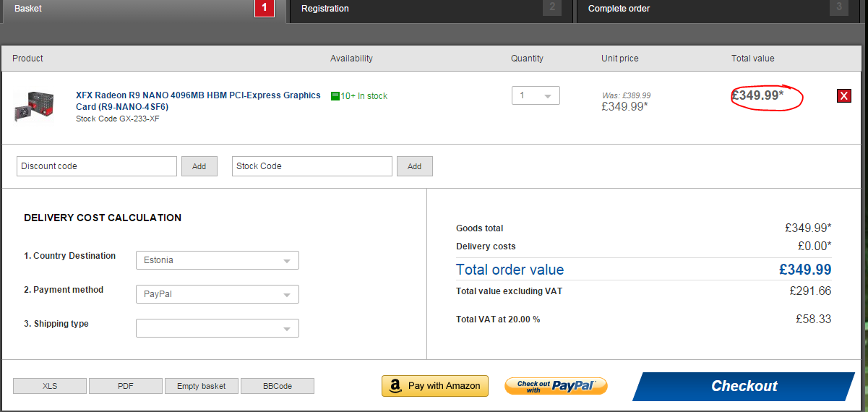Open the Country Destination dropdown showing Estonia

218,260
